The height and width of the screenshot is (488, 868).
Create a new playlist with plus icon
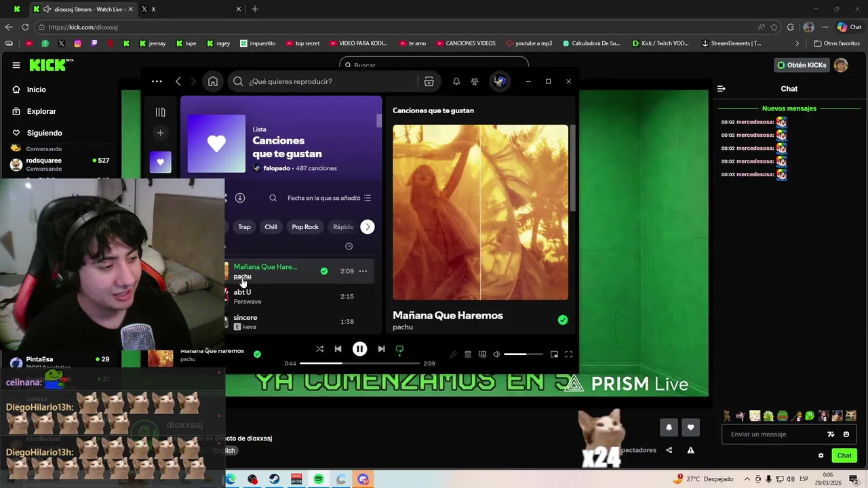(160, 133)
